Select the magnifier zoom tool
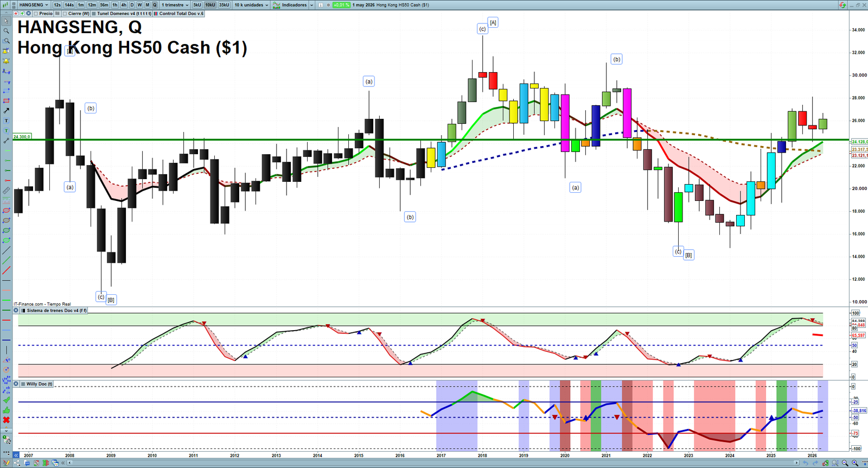 (x=6, y=31)
